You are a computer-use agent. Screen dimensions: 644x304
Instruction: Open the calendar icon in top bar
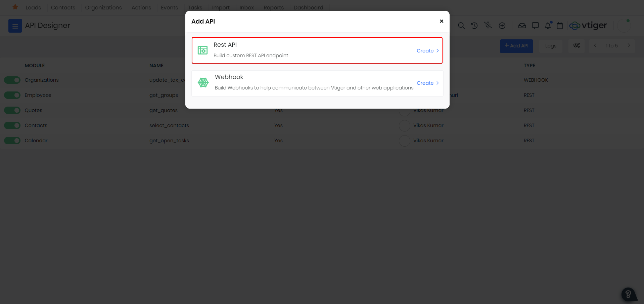[x=559, y=25]
